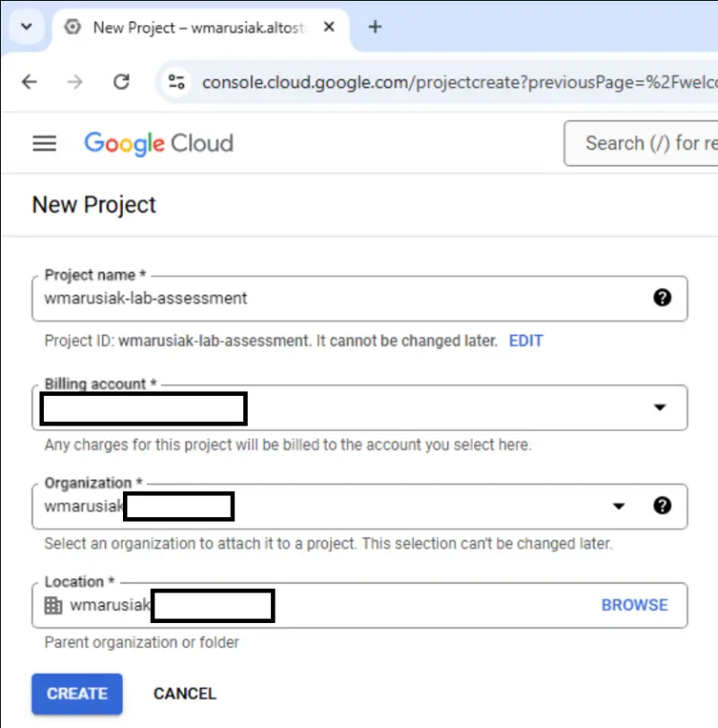The width and height of the screenshot is (718, 728).
Task: Go back to the previous page
Action: pos(29,82)
